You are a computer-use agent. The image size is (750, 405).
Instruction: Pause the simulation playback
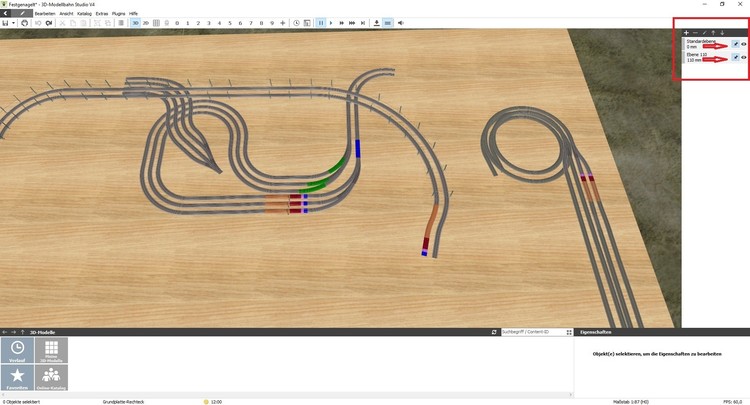pos(320,22)
